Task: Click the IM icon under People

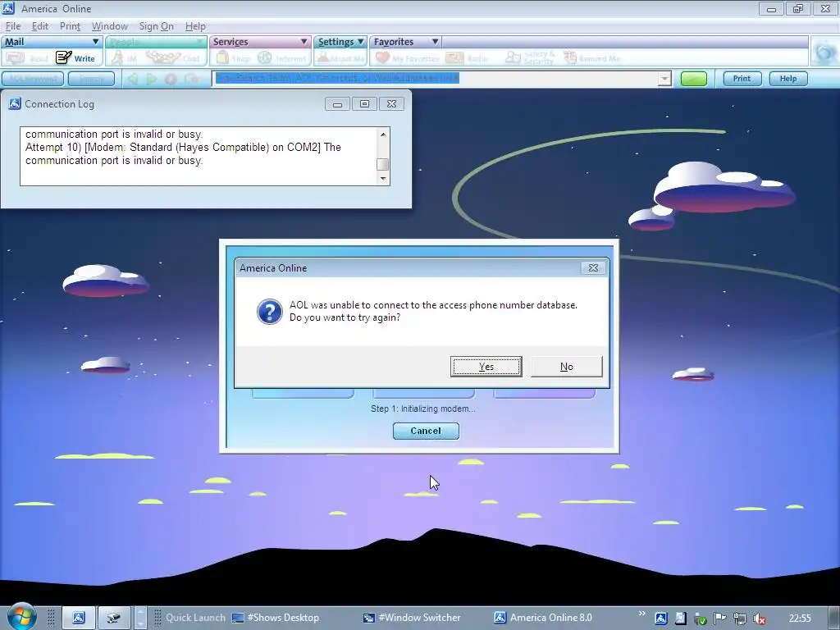Action: pos(117,58)
